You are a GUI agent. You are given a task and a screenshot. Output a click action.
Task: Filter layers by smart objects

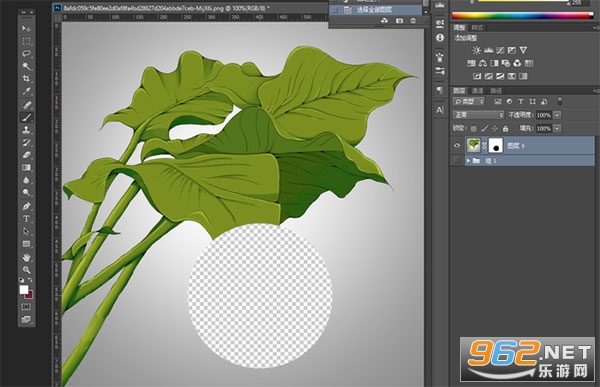pyautogui.click(x=544, y=101)
